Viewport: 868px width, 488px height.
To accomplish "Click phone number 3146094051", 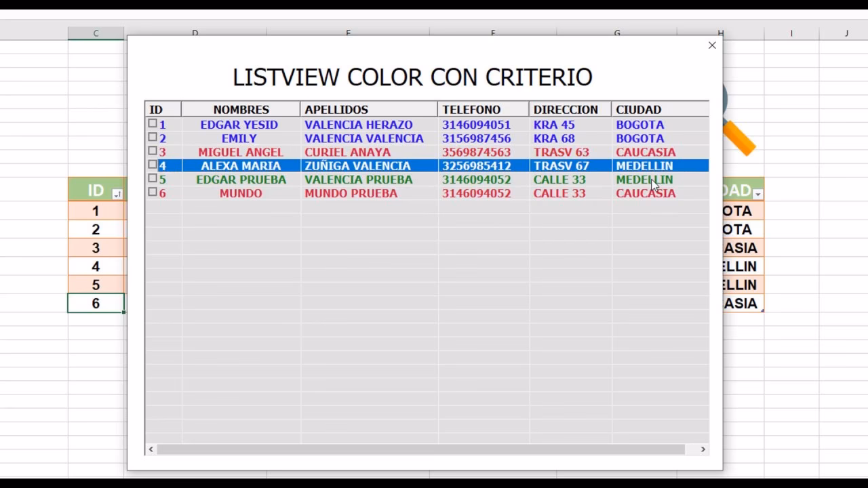I will click(477, 125).
